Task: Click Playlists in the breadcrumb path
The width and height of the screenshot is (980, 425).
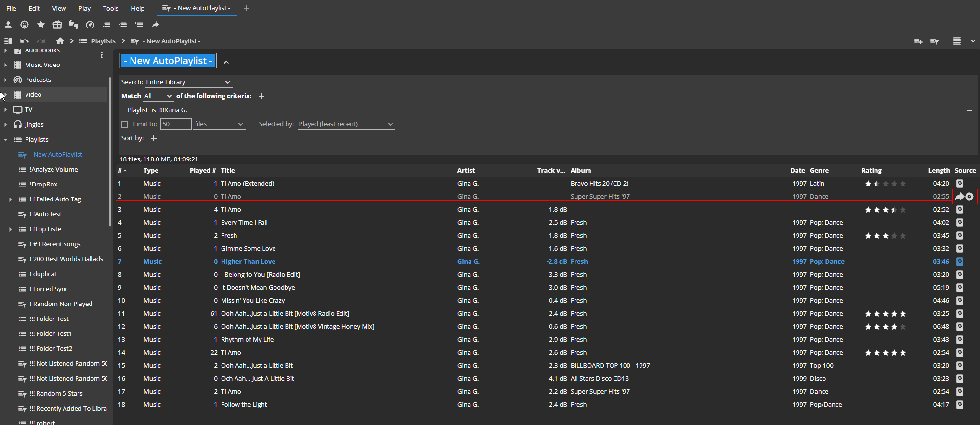Action: [x=103, y=41]
